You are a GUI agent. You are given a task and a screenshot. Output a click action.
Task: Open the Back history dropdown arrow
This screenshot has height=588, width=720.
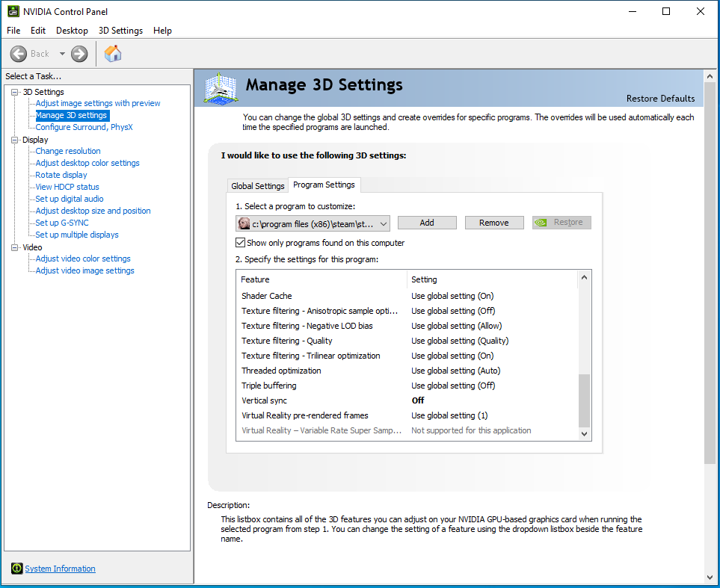point(62,54)
